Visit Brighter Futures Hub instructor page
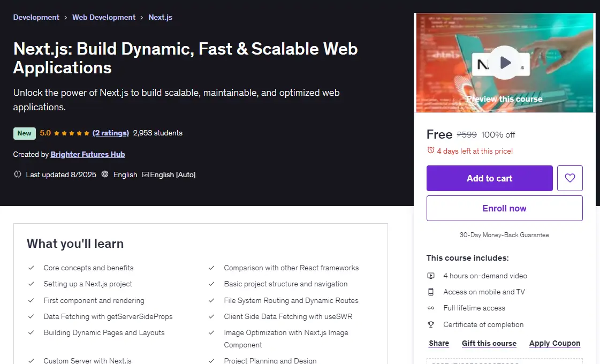Image resolution: width=600 pixels, height=364 pixels. (x=88, y=154)
